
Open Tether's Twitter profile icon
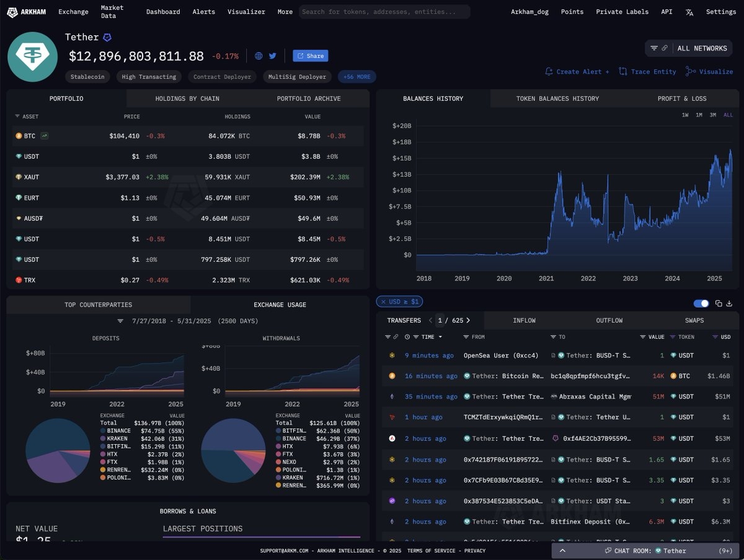pyautogui.click(x=273, y=56)
